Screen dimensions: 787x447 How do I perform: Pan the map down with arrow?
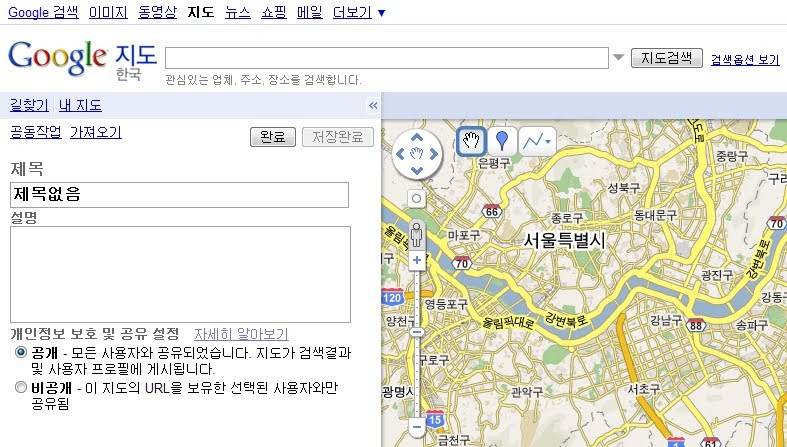(417, 171)
